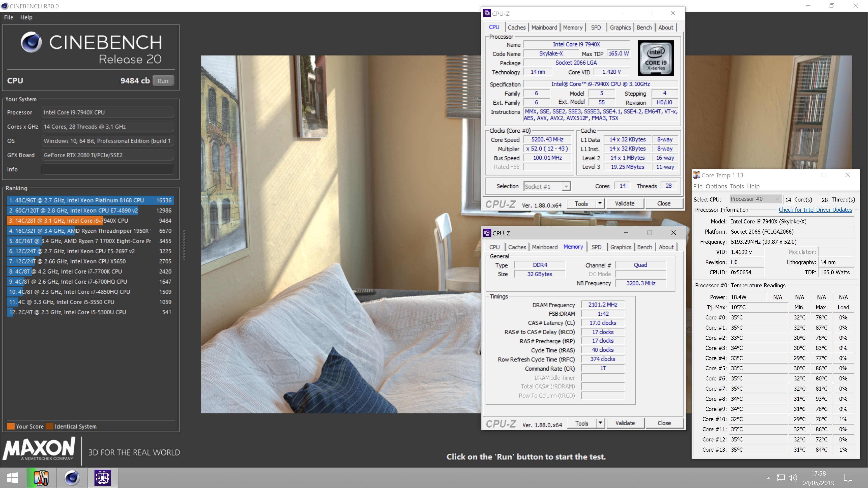
Task: Close the Core Temp window
Action: pyautogui.click(x=847, y=175)
